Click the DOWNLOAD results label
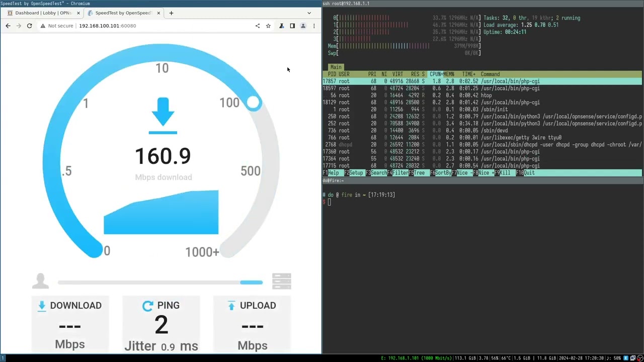This screenshot has height=362, width=644. pyautogui.click(x=75, y=306)
